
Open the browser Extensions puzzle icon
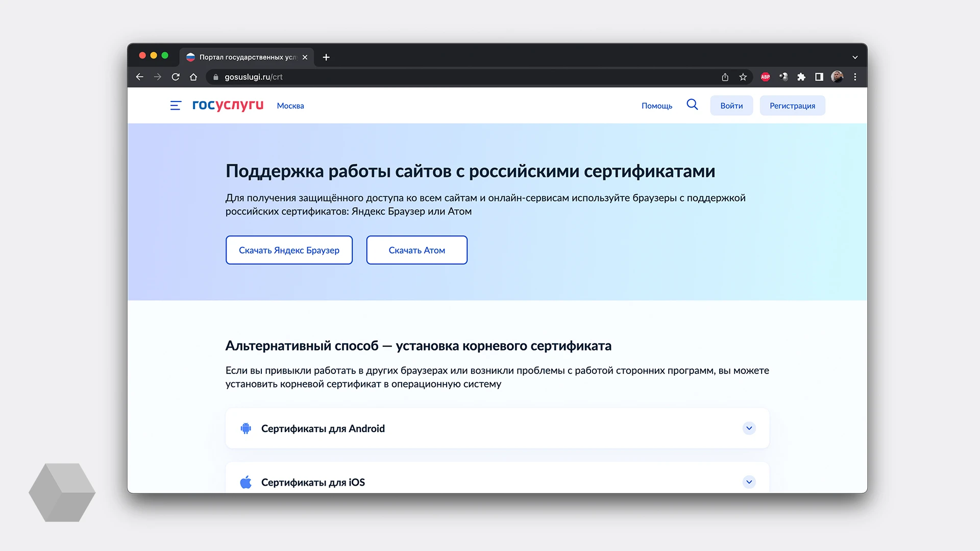click(801, 77)
